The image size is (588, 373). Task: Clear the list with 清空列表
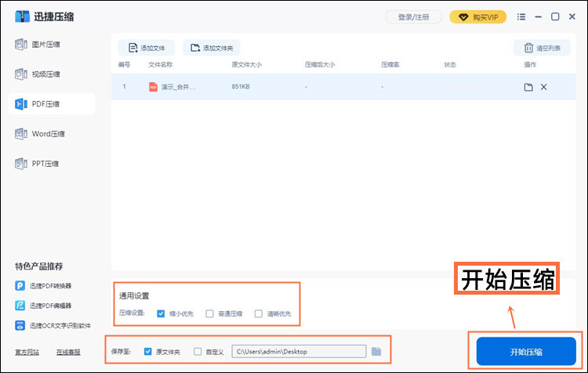click(542, 48)
